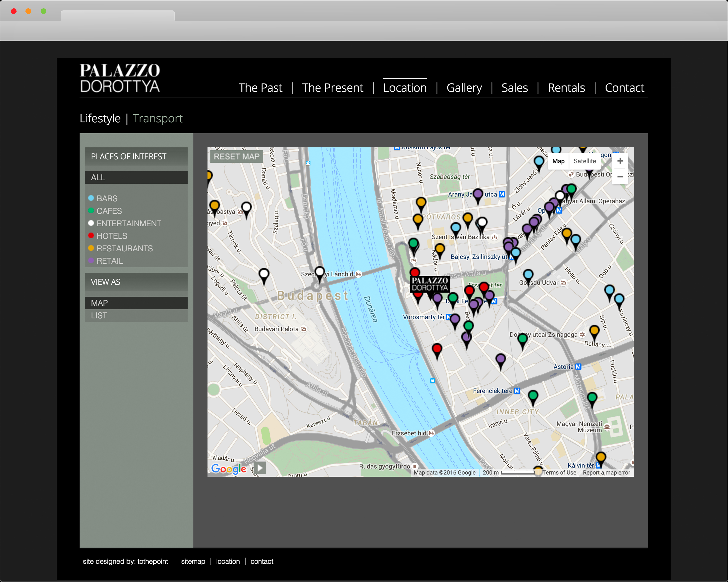Switch to the Transport sub-tab
The height and width of the screenshot is (582, 728).
point(157,118)
